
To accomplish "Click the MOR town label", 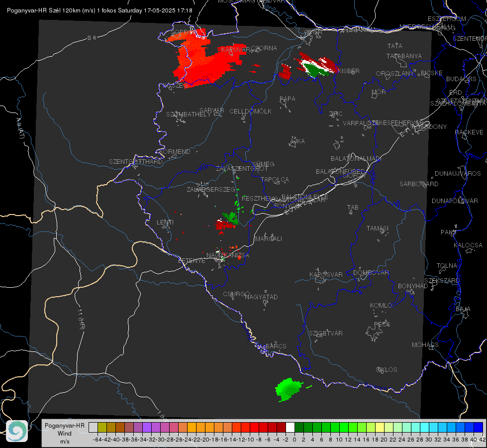I will pyautogui.click(x=379, y=92).
